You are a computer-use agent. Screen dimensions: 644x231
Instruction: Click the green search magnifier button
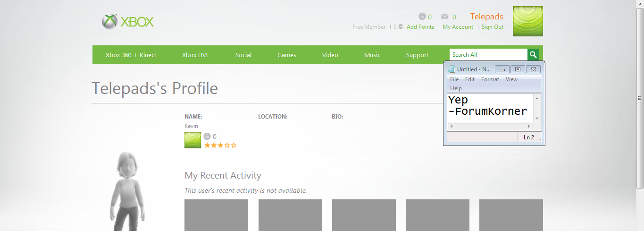point(533,55)
